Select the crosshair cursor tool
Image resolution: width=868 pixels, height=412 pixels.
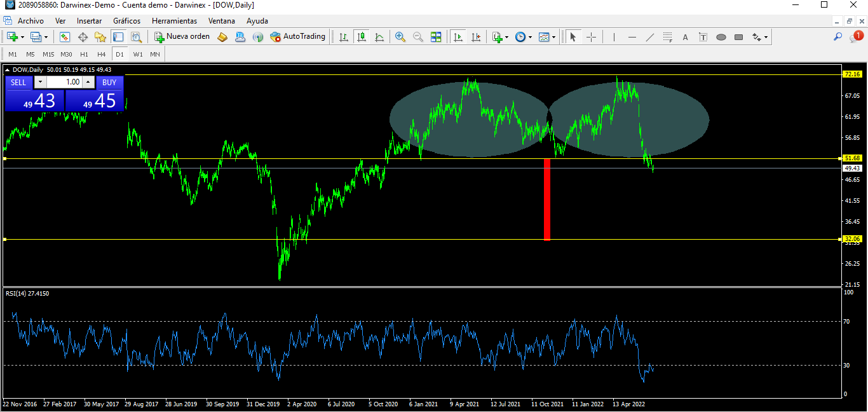coord(591,37)
